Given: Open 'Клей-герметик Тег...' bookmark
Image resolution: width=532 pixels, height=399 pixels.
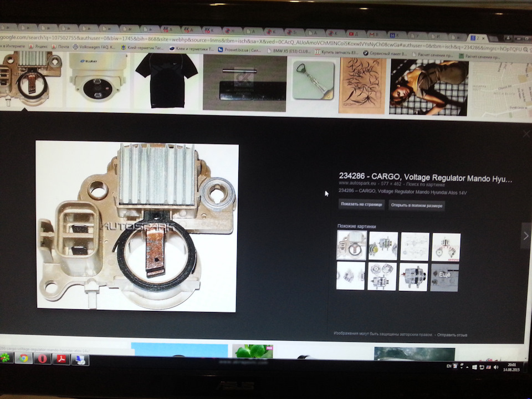Looking at the screenshot, I should [142, 48].
